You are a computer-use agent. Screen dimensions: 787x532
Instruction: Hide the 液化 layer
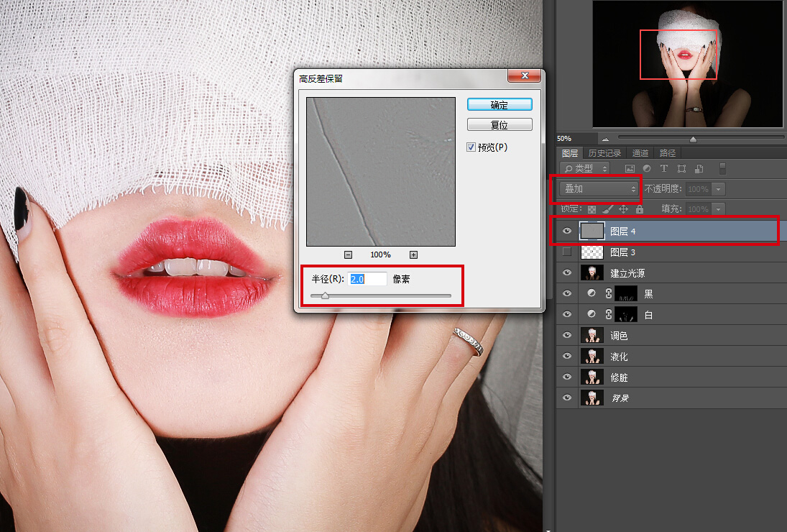pos(567,356)
